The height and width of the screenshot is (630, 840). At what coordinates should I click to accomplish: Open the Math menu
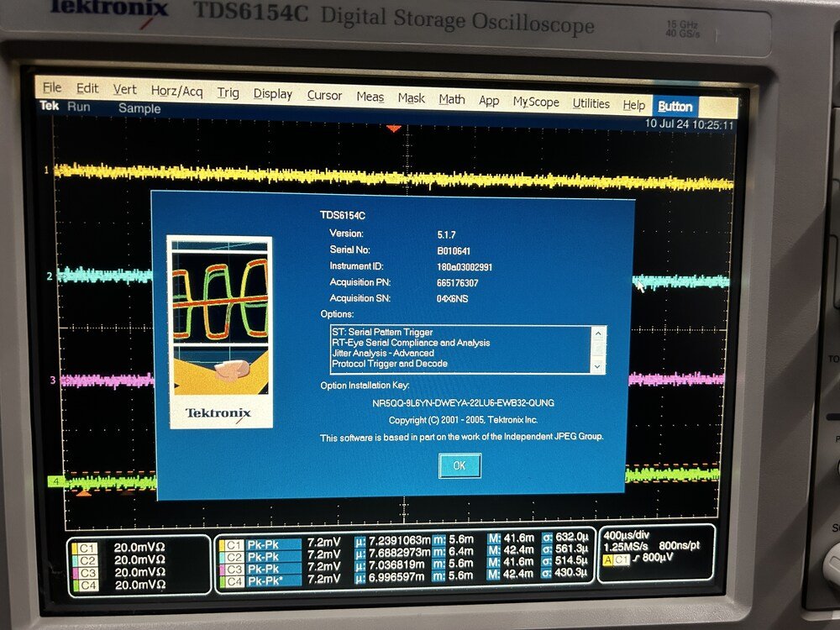[x=452, y=99]
